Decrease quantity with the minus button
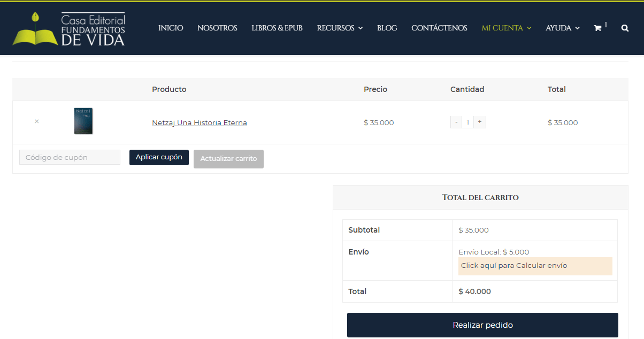 tap(456, 122)
